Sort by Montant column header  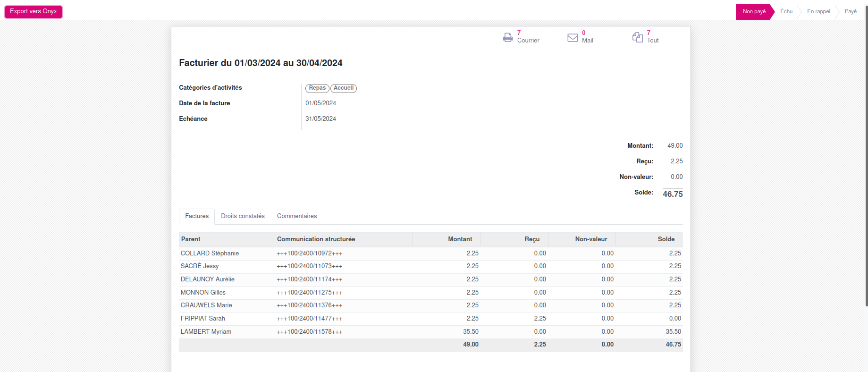447,239
